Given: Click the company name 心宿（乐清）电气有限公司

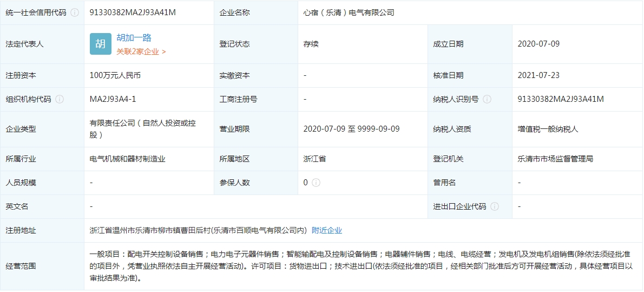Looking at the screenshot, I should pyautogui.click(x=349, y=12).
